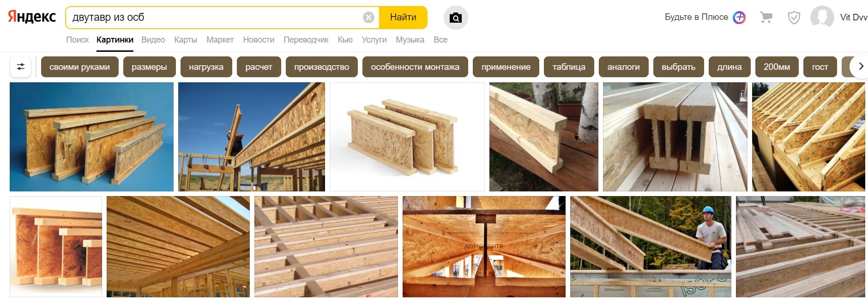Open the Vit Dvv profile avatar

(822, 18)
